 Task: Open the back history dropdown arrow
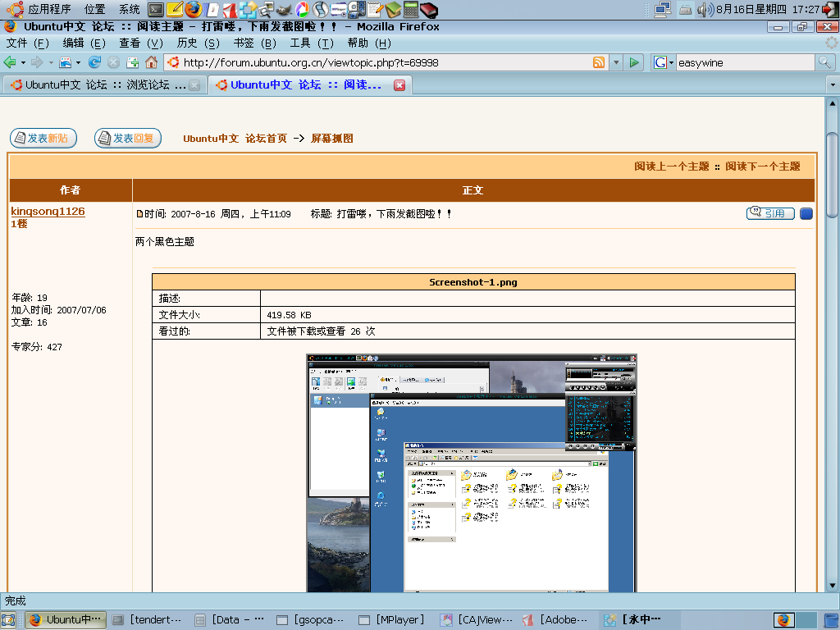(23, 62)
